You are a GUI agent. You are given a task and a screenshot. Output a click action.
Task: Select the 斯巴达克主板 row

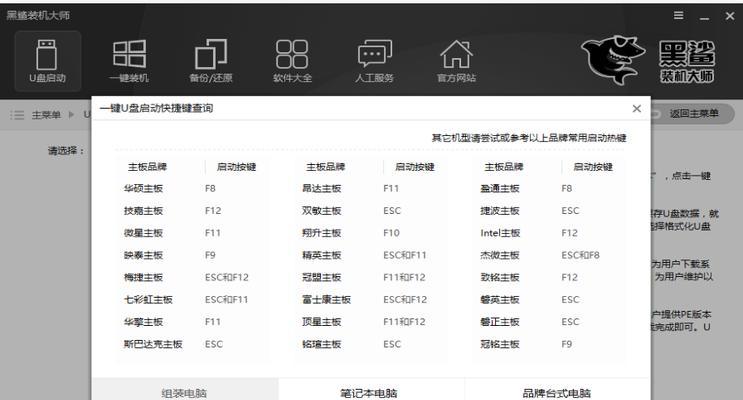pos(193,344)
